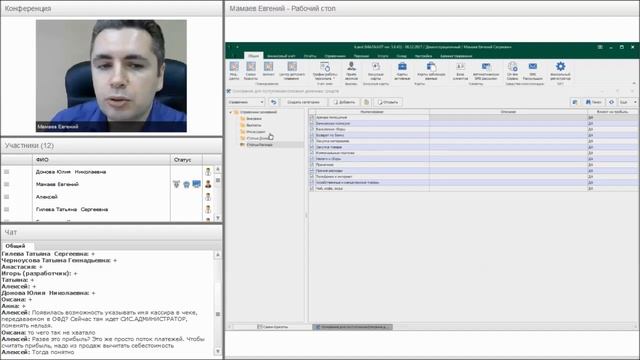Image resolution: width=640 pixels, height=360 pixels.
Task: Tick checkbox beside Гилева Татьяна Сергеевна
Action: point(7,209)
